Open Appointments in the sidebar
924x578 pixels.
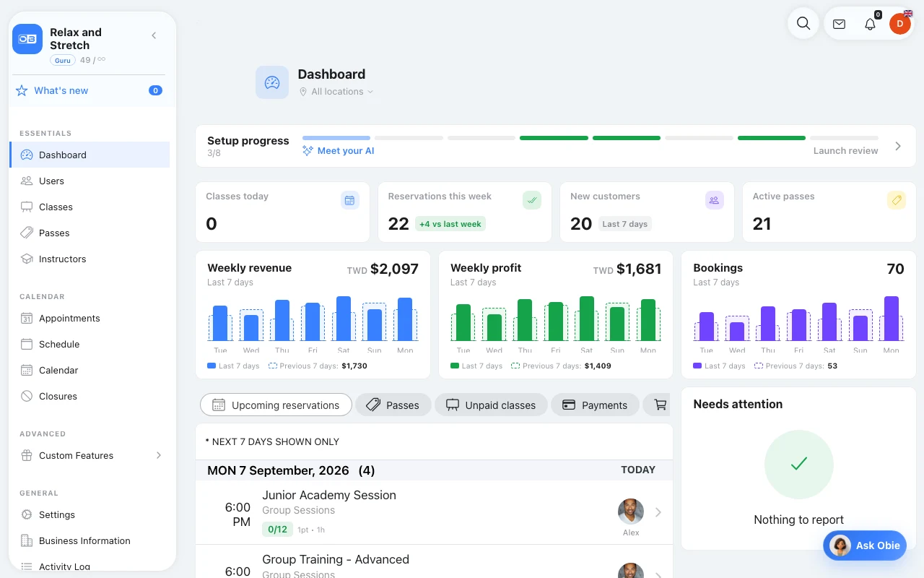pyautogui.click(x=90, y=318)
